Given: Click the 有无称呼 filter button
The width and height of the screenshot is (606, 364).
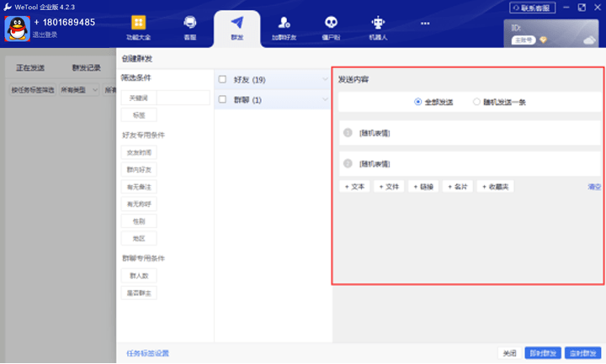Looking at the screenshot, I should 139,203.
